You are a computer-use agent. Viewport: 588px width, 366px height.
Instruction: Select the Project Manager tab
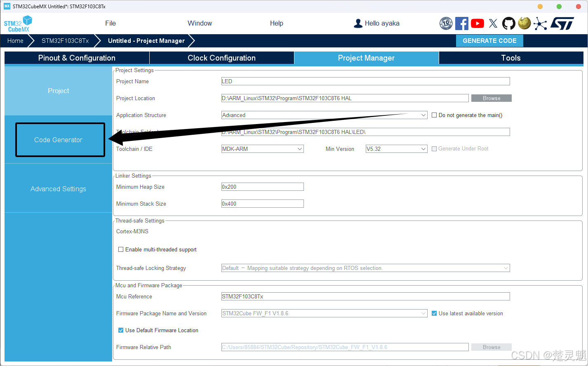[366, 58]
